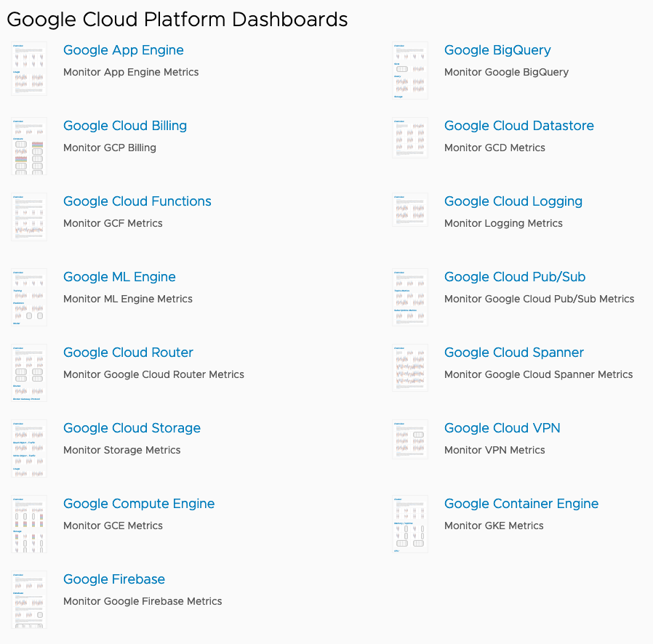Open the Google Cloud Datastore dashboard link
The width and height of the screenshot is (653, 644).
(519, 126)
